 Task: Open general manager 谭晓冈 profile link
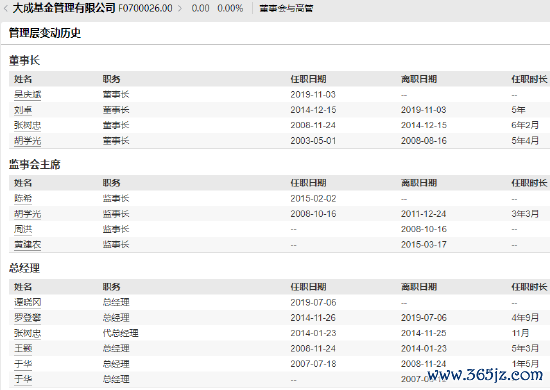27,302
